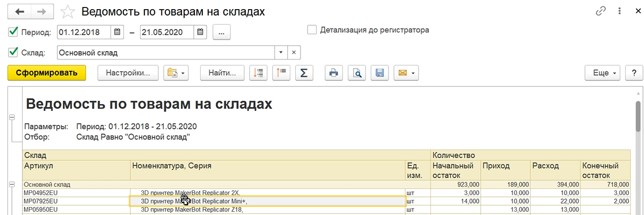Choose a standard period with the ... button
The width and height of the screenshot is (644, 215).
222,32
